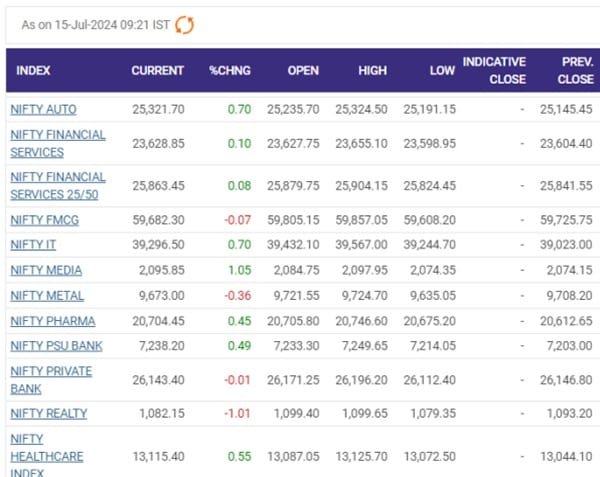Click the CURRENT column header
The width and height of the screenshot is (600, 477).
158,71
